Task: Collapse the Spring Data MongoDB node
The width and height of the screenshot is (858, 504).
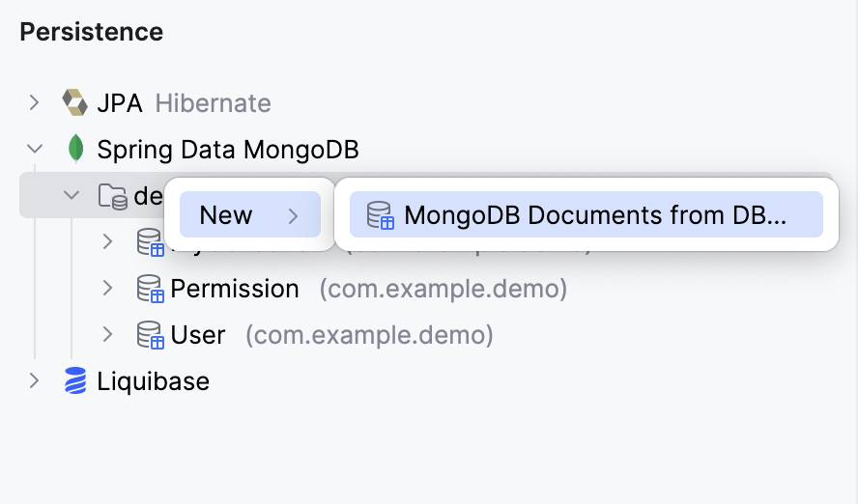Action: tap(35, 150)
